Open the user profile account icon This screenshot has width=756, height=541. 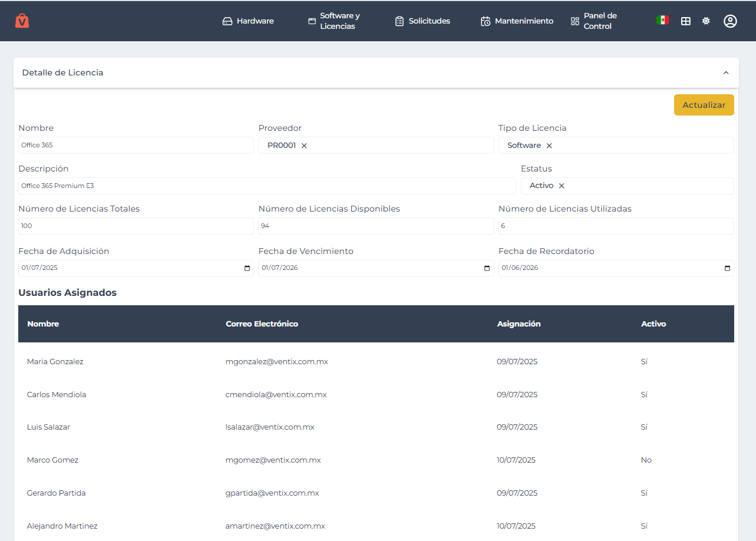(x=730, y=21)
